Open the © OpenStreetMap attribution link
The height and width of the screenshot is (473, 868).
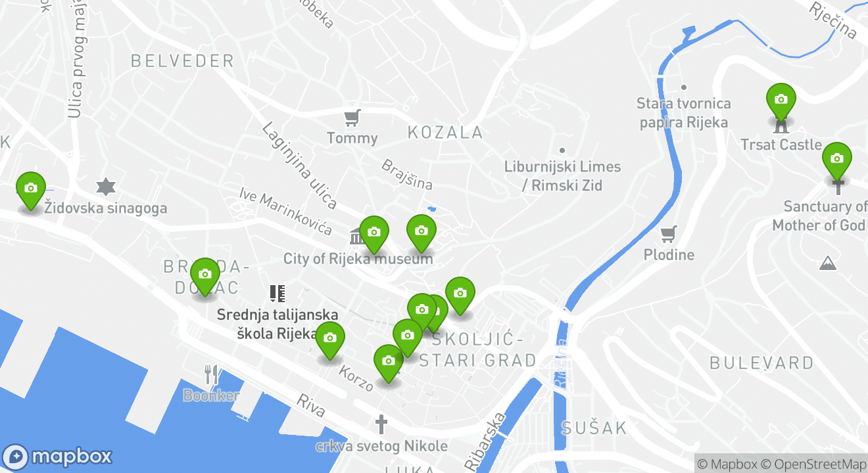(x=814, y=464)
